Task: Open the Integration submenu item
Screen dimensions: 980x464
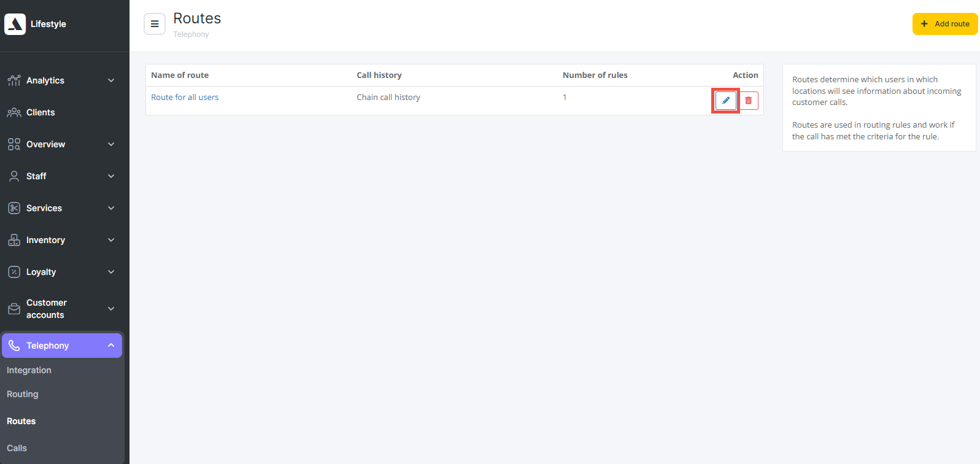Action: coord(29,370)
